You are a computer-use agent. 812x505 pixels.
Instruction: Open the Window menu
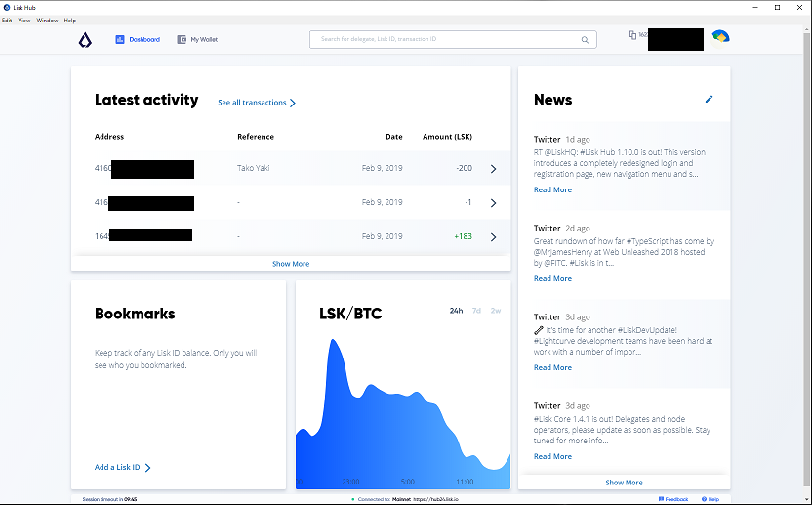click(x=47, y=21)
